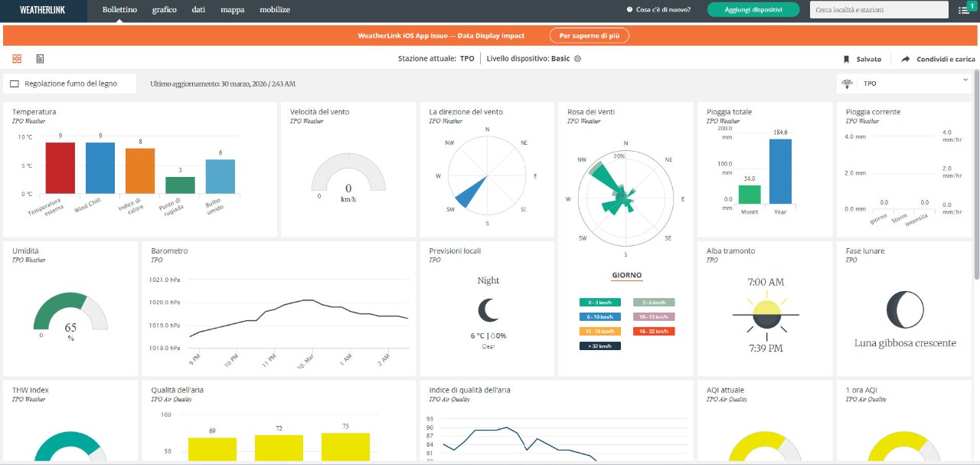Click the Condividi e carica share arrow
980x465 pixels.
(x=905, y=59)
